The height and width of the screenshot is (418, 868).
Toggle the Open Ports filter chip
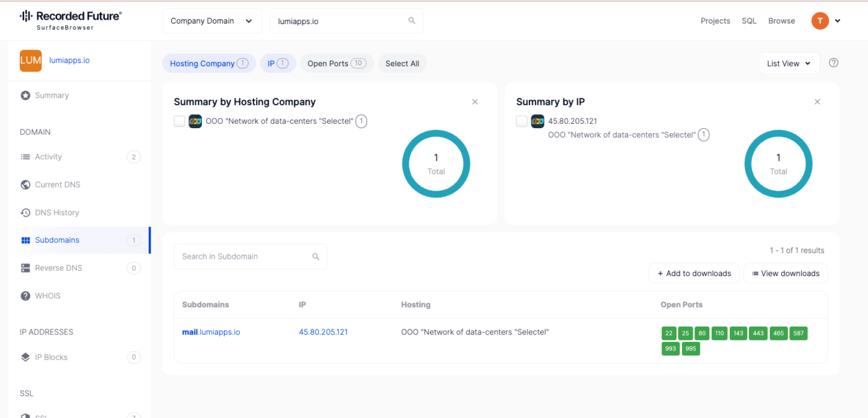337,63
